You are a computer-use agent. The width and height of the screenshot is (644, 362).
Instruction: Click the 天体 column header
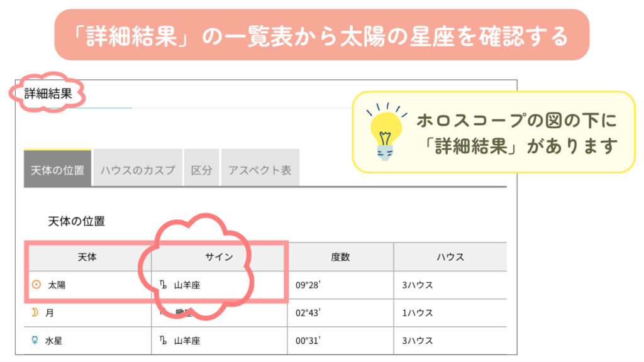tap(87, 257)
